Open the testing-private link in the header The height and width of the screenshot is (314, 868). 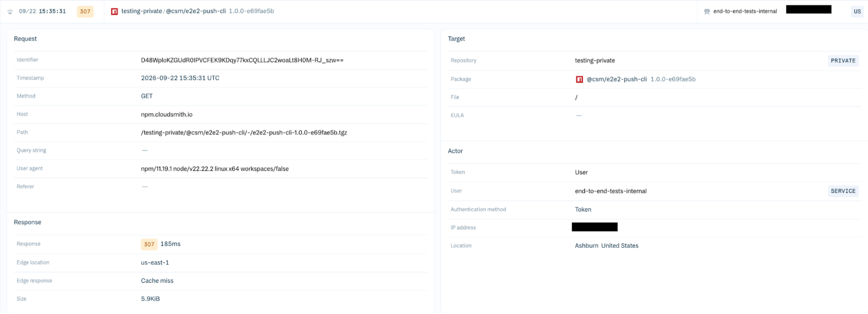click(142, 11)
